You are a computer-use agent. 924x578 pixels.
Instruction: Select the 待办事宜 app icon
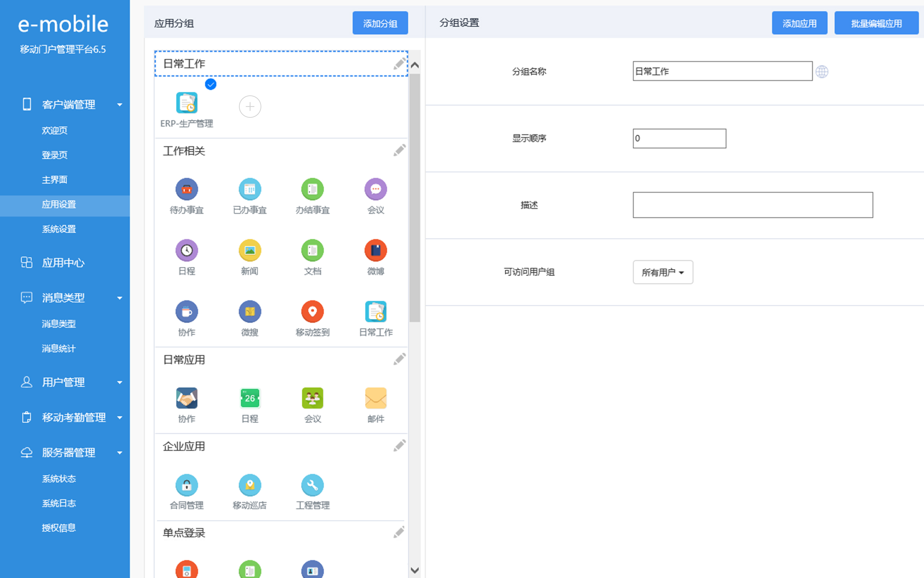187,189
